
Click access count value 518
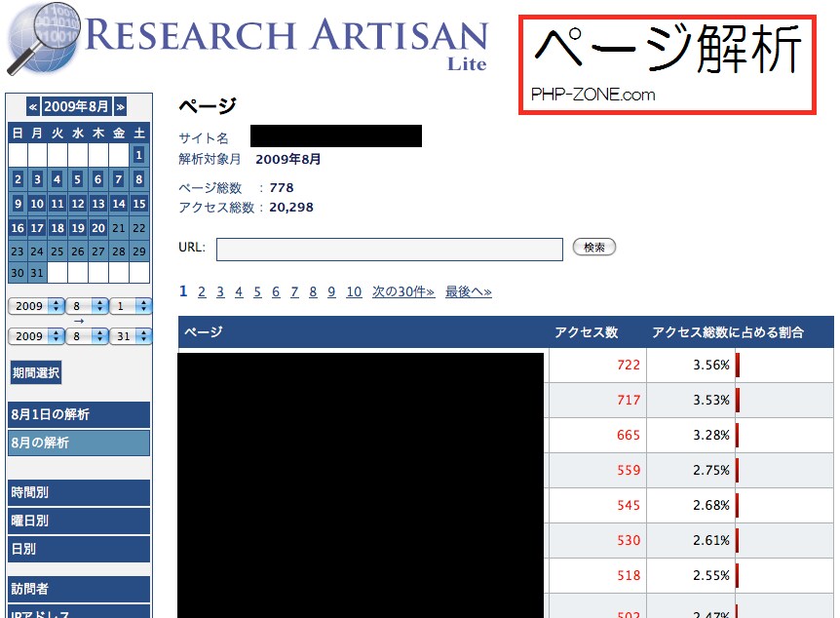[x=629, y=576]
